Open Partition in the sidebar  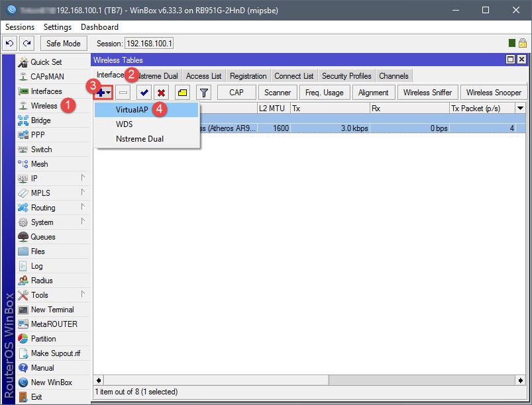53,339
